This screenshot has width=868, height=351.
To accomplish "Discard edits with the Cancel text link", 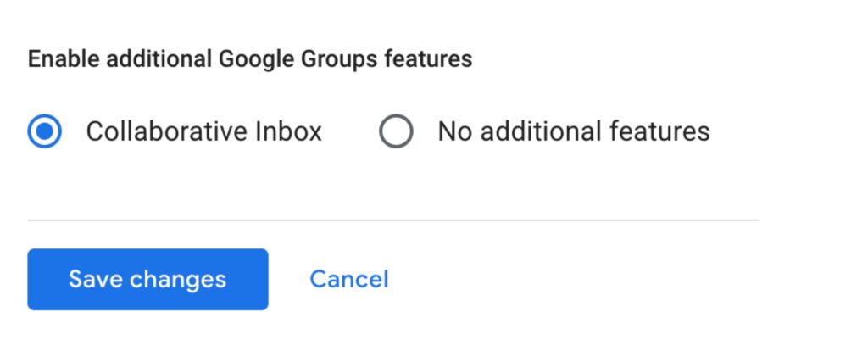I will [348, 279].
